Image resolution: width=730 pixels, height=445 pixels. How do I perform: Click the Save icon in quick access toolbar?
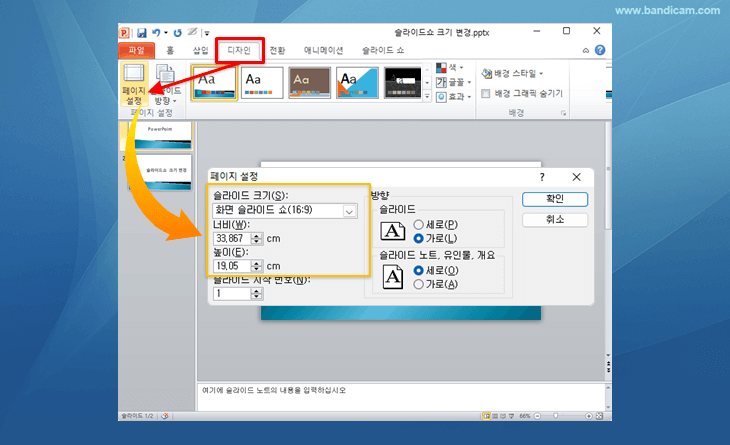[142, 33]
